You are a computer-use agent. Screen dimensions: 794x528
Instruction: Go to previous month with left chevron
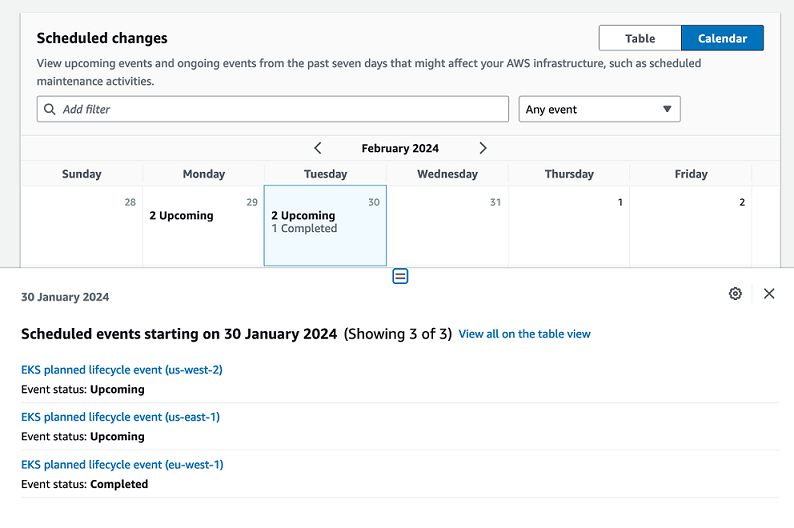pos(318,148)
